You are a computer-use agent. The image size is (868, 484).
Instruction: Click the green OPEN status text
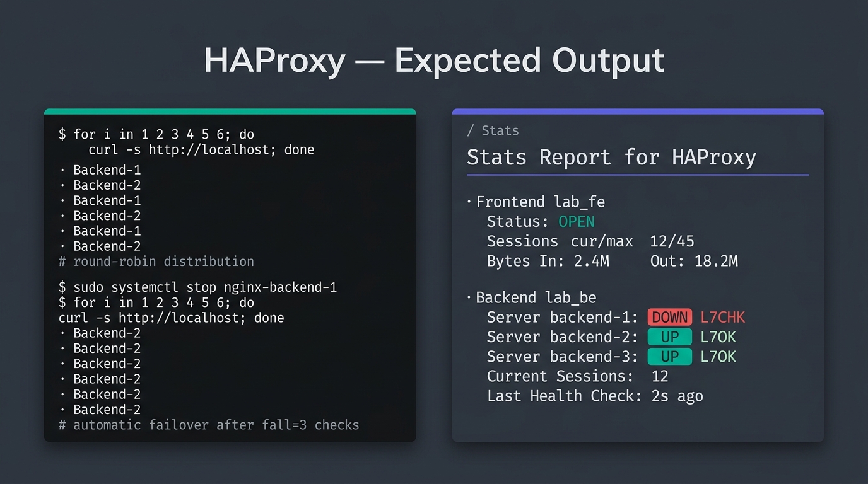click(x=577, y=222)
